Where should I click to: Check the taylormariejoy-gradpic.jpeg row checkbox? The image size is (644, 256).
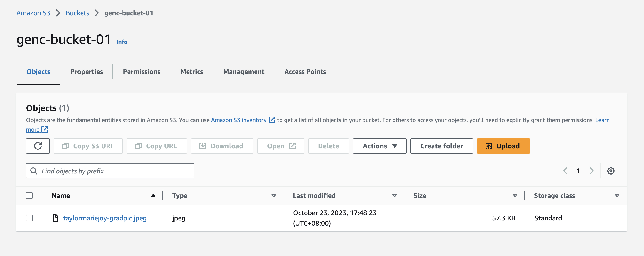30,218
